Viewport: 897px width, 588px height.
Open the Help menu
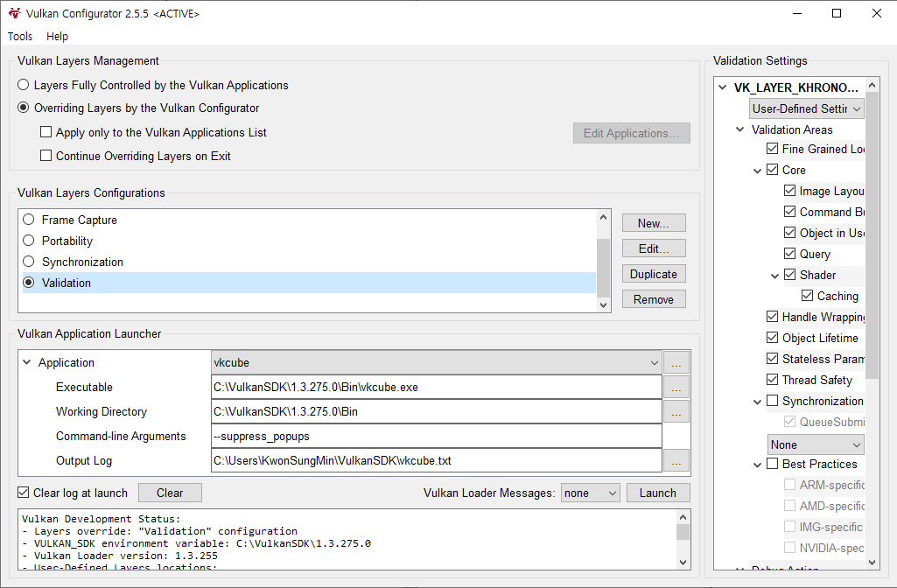point(57,36)
